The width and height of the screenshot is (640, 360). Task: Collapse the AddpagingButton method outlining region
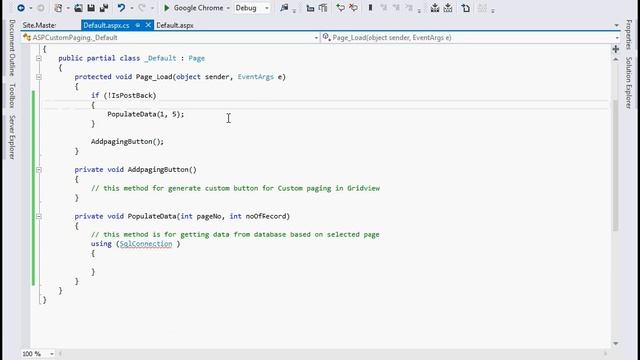click(39, 169)
